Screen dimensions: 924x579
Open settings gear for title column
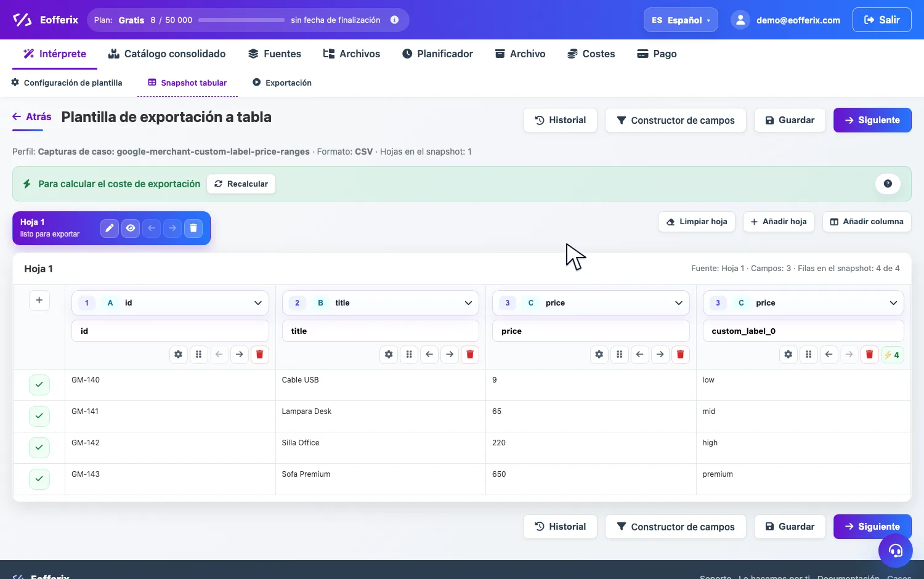point(389,354)
